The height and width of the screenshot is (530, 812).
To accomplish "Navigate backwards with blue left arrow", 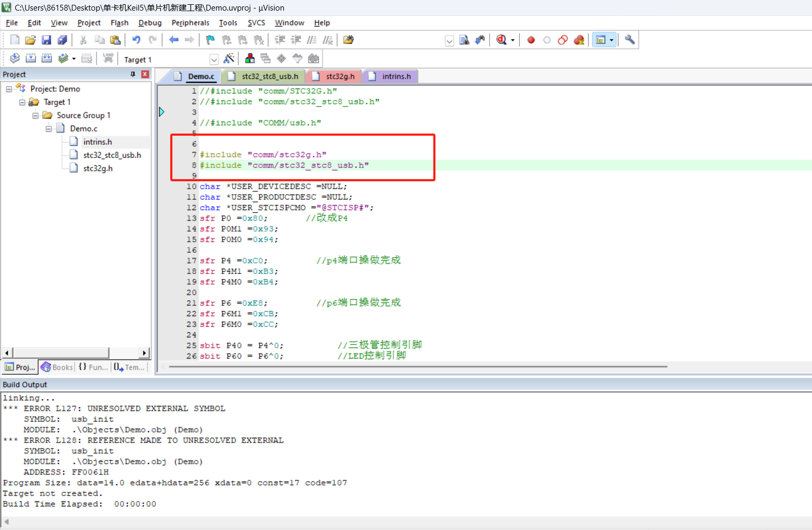I will (x=173, y=40).
